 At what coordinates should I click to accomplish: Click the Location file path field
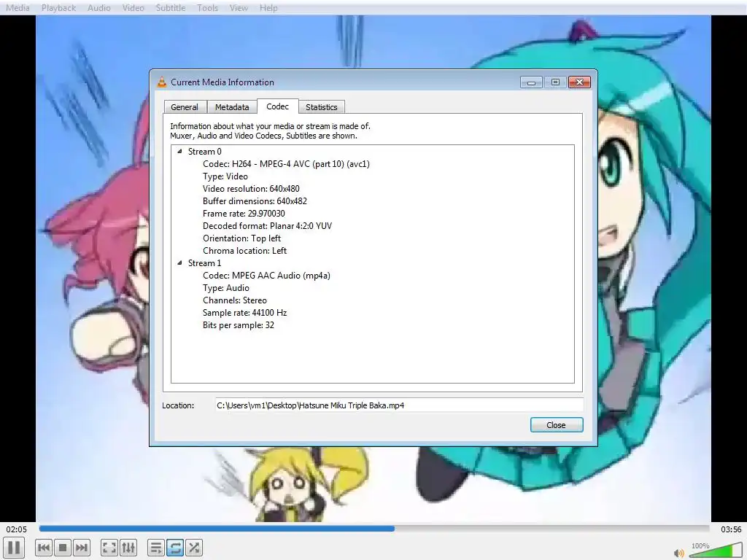tap(399, 405)
